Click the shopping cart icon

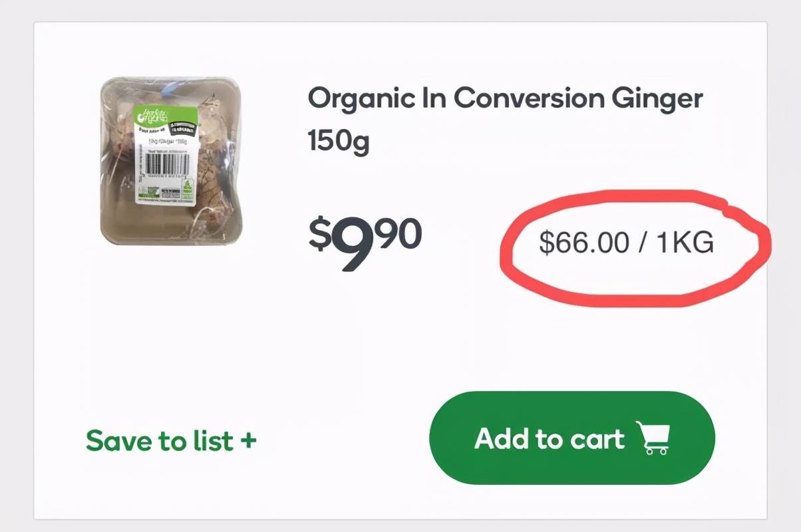pyautogui.click(x=653, y=438)
